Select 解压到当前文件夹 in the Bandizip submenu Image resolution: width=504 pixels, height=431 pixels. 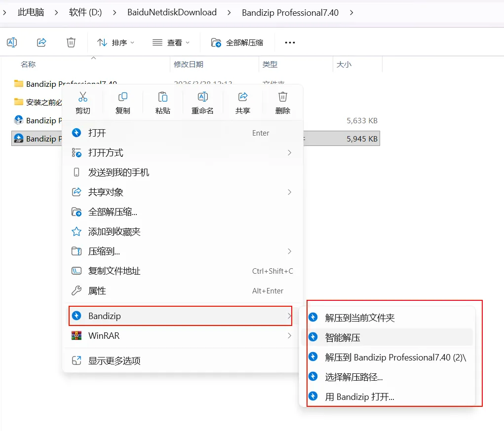(388, 318)
